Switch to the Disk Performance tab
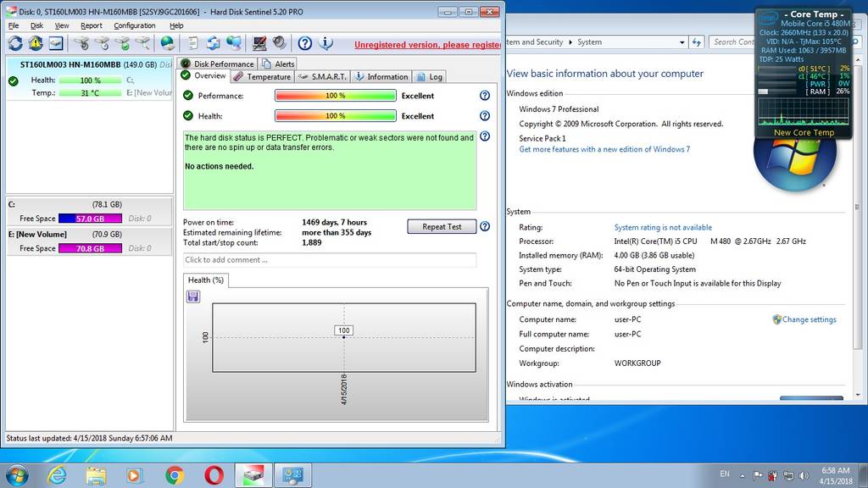Viewport: 868px width, 488px height. pos(218,64)
